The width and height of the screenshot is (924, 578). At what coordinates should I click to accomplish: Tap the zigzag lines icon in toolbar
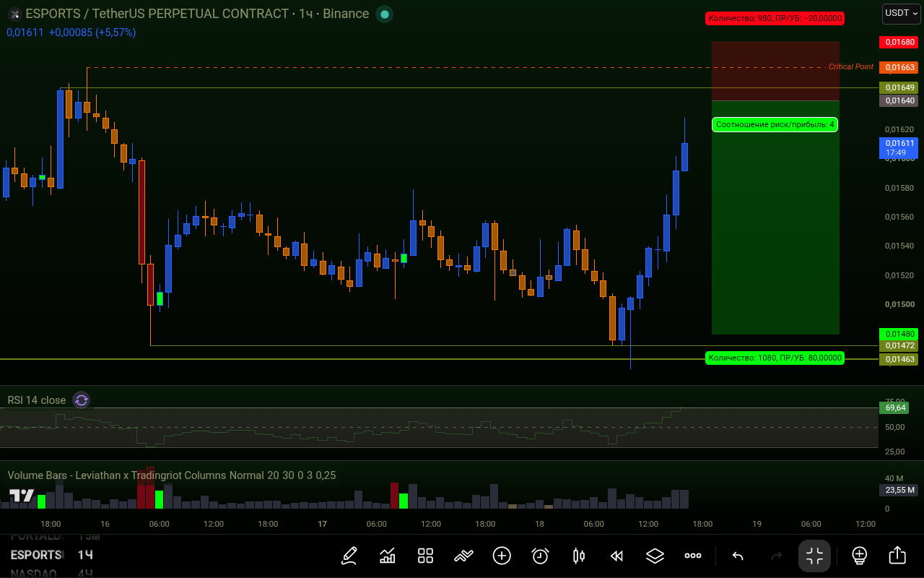tap(463, 556)
